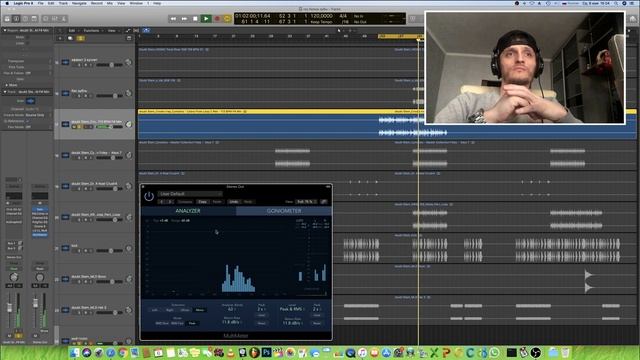640x360 pixels.
Task: Open the Track menu
Action: [x=63, y=3]
